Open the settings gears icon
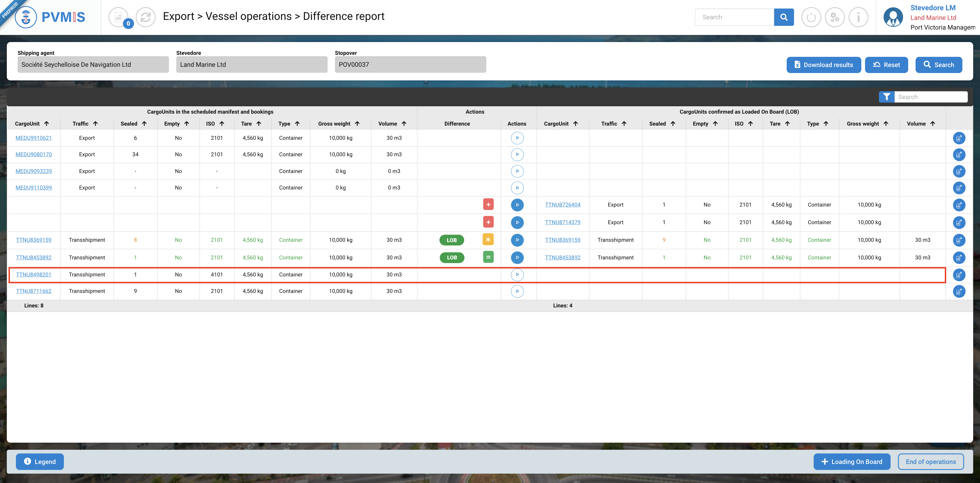 pyautogui.click(x=834, y=17)
